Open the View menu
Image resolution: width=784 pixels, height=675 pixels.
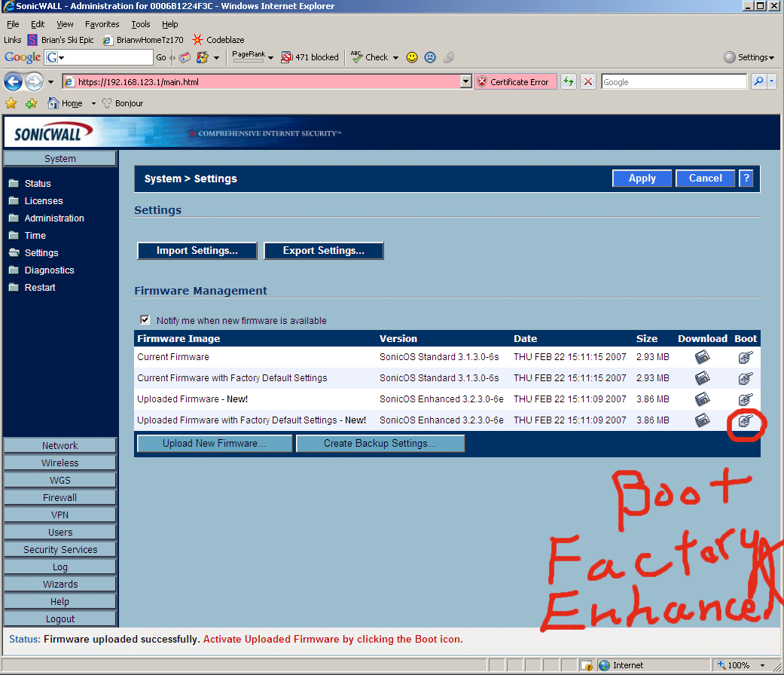click(x=65, y=24)
